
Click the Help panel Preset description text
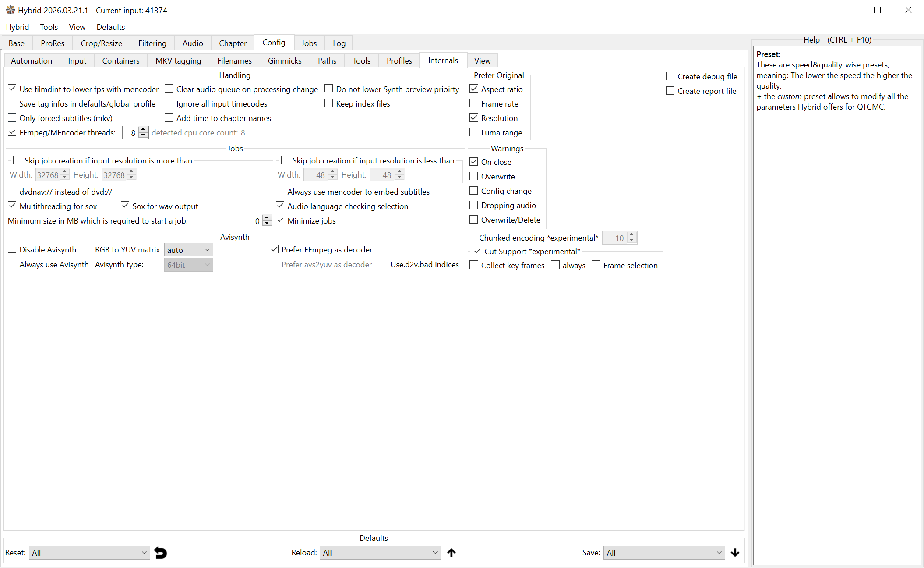[x=834, y=86]
